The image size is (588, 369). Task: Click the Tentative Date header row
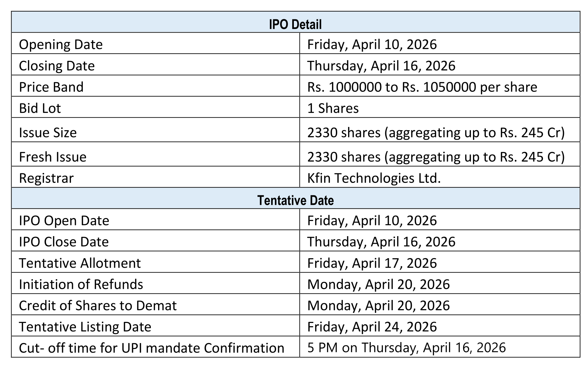point(295,200)
